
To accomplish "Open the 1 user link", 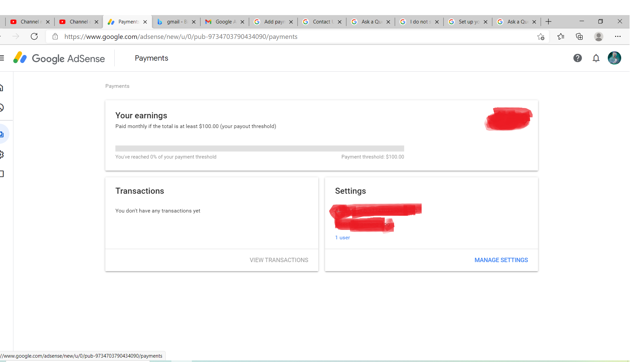I will (342, 238).
